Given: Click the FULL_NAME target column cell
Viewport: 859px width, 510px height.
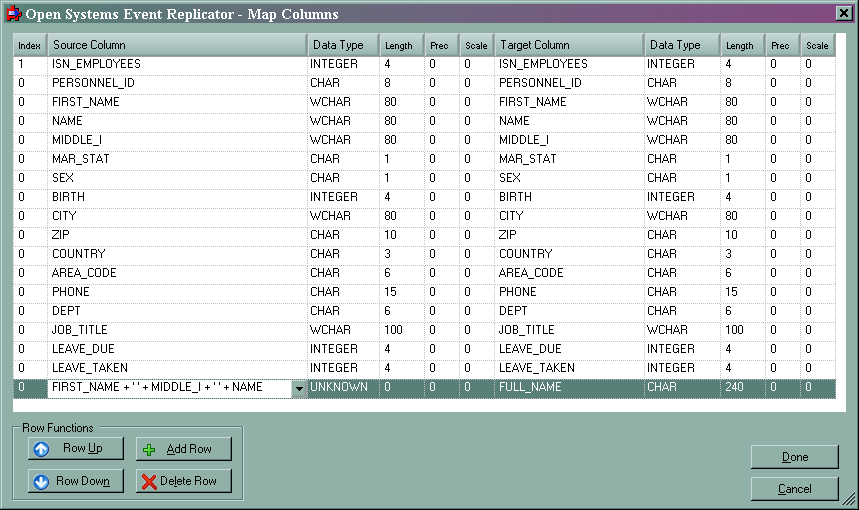Looking at the screenshot, I should [x=569, y=387].
